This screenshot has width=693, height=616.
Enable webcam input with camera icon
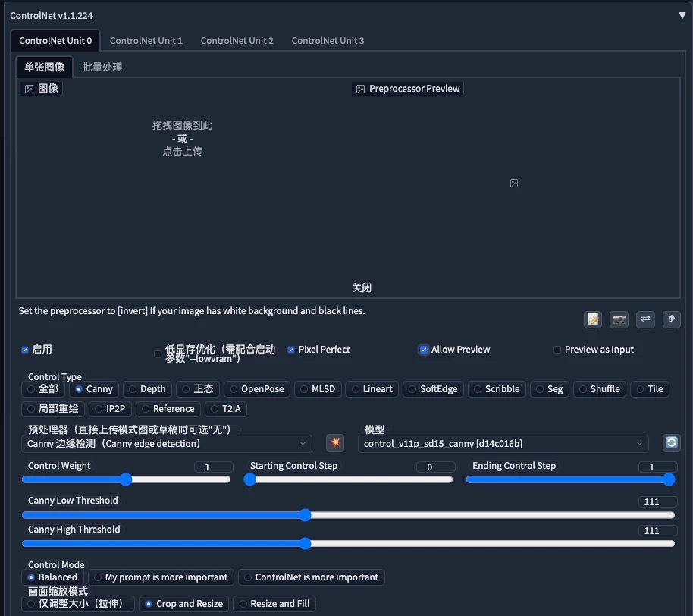619,319
